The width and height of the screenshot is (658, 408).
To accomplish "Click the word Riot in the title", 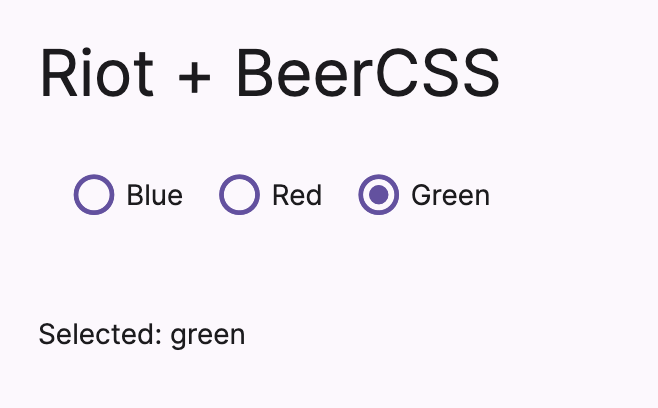I will 97,73.
